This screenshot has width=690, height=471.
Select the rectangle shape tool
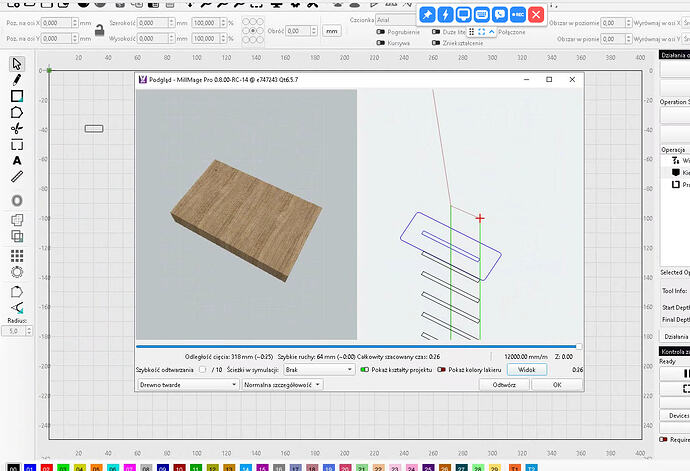click(17, 96)
